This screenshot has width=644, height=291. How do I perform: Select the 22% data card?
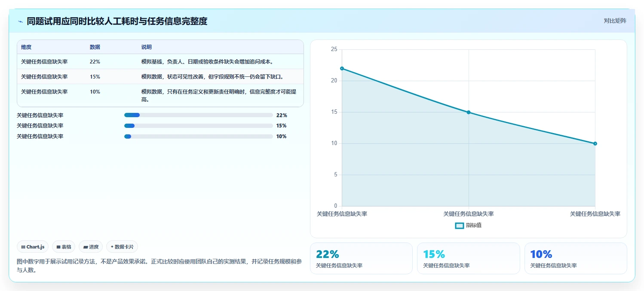361,258
